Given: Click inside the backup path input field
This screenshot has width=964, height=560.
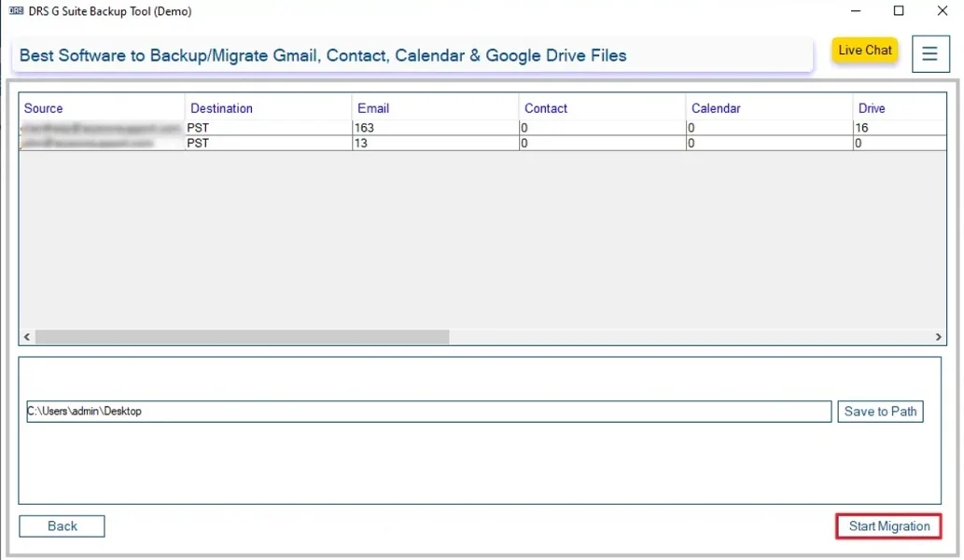Looking at the screenshot, I should pyautogui.click(x=420, y=411).
